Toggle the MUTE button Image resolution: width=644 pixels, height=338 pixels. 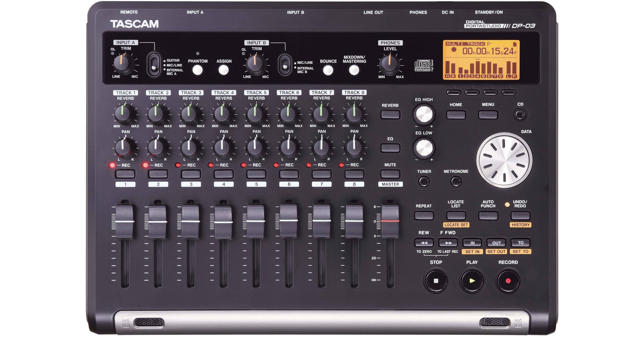[x=390, y=174]
